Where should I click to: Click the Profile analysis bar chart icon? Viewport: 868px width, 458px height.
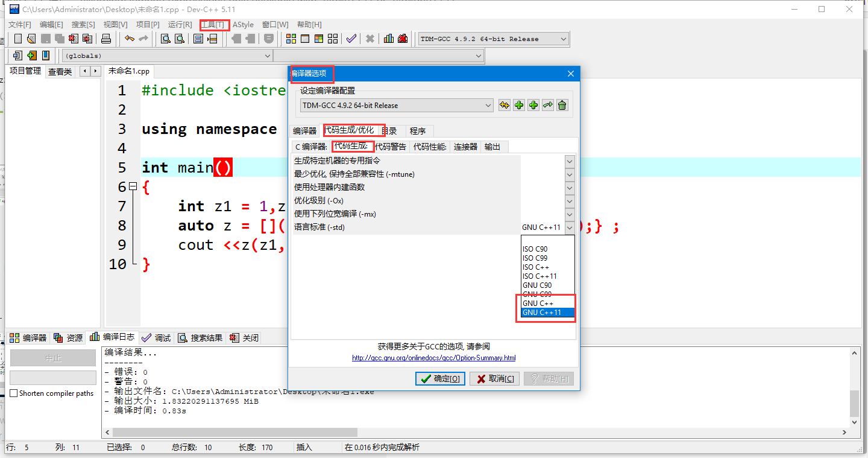click(389, 39)
